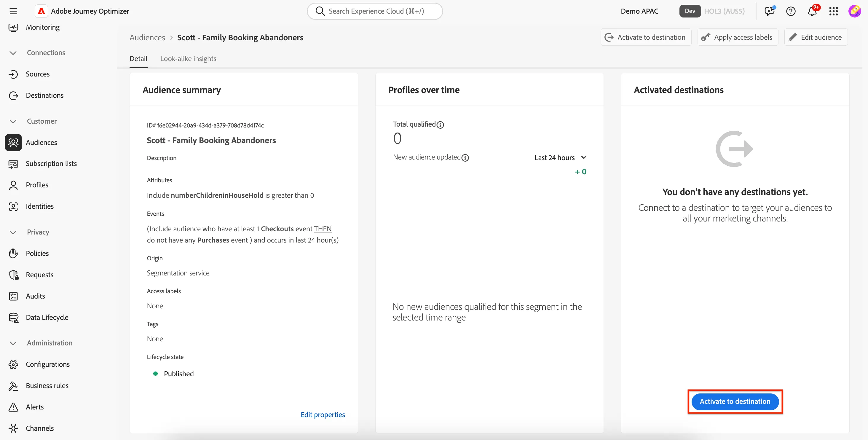This screenshot has height=440, width=868.
Task: Open Business rules in the sidebar
Action: click(47, 385)
